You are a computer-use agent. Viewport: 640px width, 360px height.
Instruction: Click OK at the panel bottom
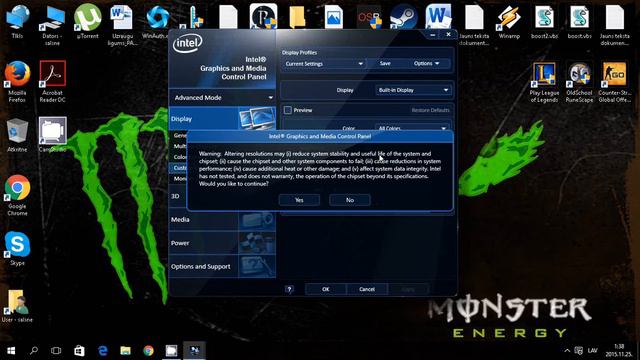coord(325,289)
